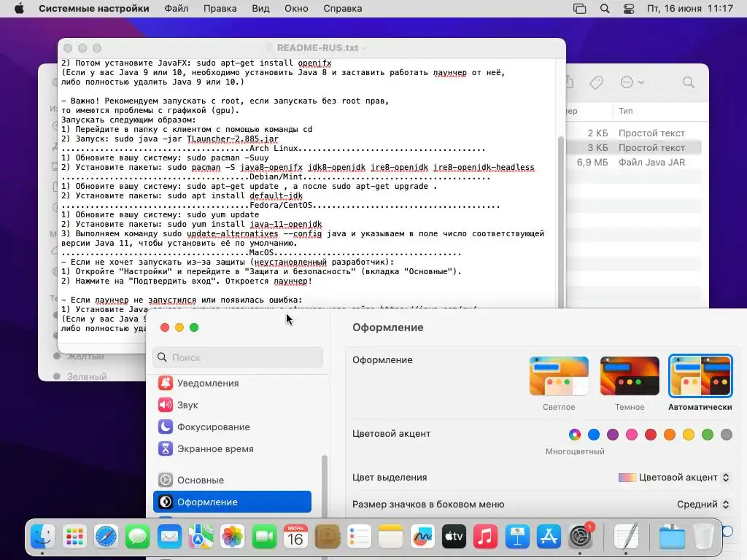Viewport: 747px width, 560px height.
Task: Open App Store from the Dock
Action: coord(549,537)
